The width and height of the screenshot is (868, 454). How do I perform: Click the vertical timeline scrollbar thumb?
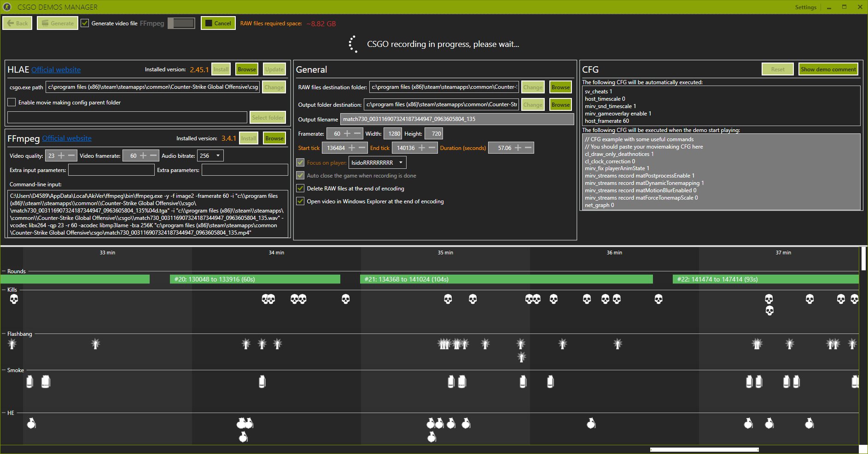click(x=863, y=259)
